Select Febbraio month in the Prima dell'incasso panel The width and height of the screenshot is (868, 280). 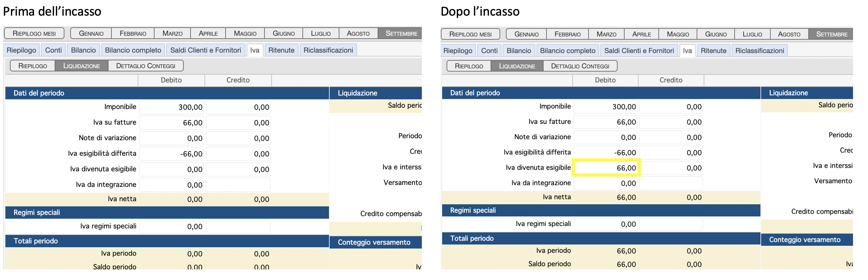click(133, 33)
